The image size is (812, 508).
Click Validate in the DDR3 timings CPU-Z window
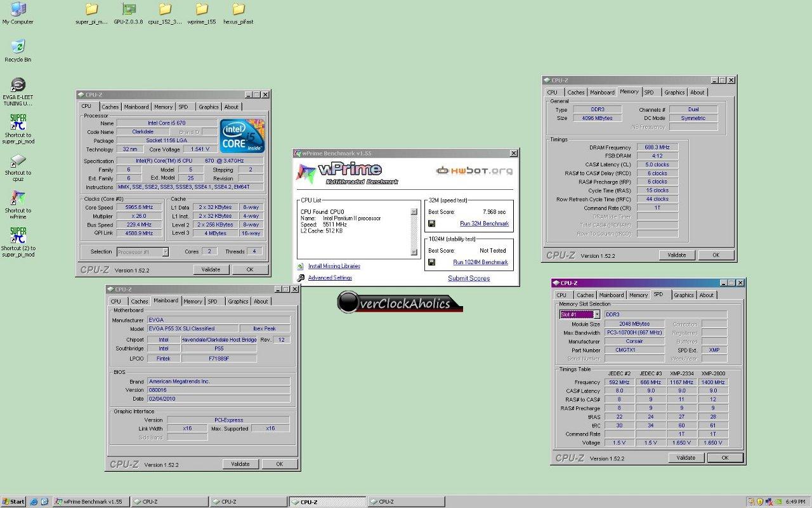click(x=677, y=255)
